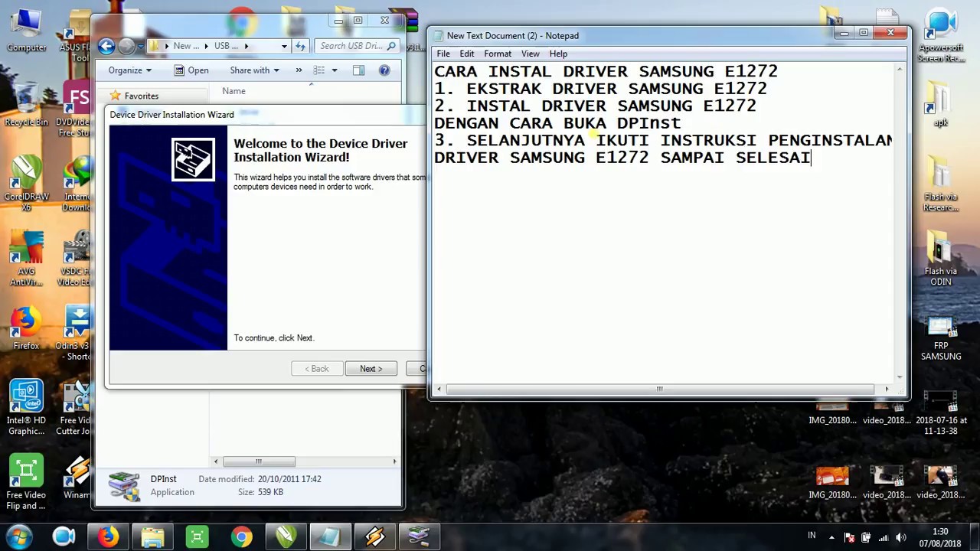Open the Firefox desktop shortcut
Viewport: 980px width, 551px height.
tap(26, 329)
